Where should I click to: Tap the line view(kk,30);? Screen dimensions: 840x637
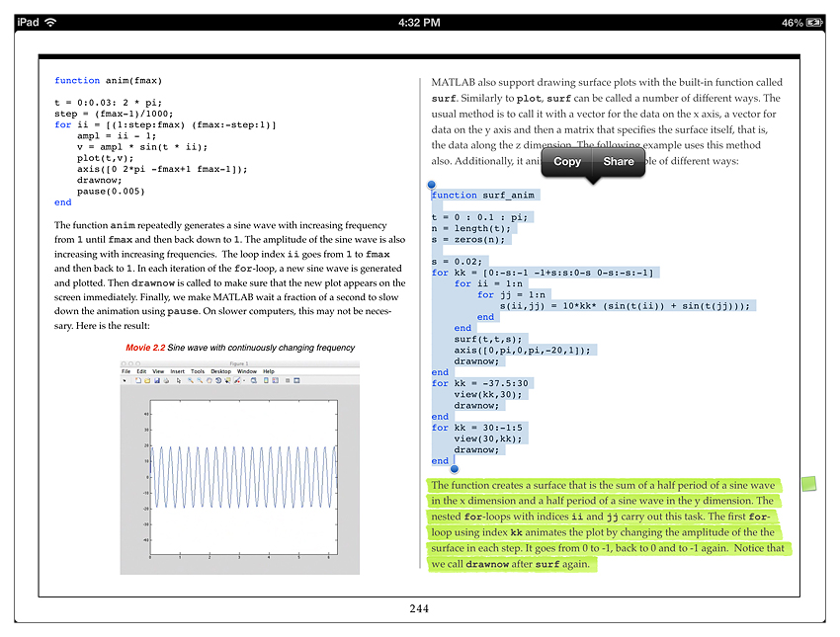coord(487,395)
